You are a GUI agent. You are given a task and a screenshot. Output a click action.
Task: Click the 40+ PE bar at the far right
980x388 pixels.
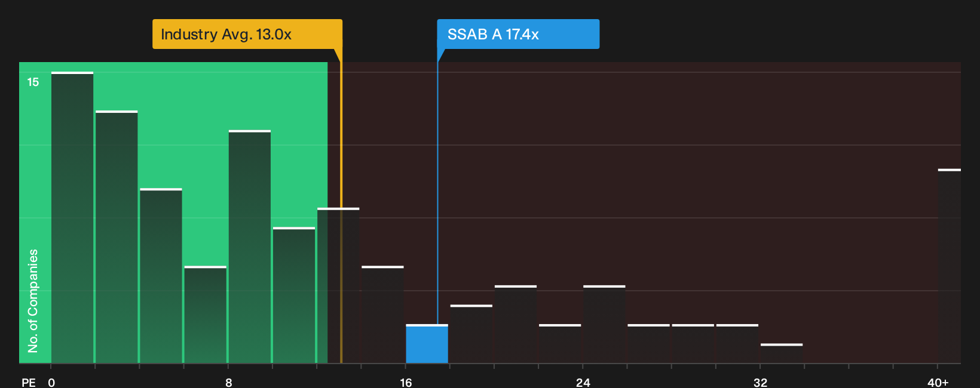949,266
